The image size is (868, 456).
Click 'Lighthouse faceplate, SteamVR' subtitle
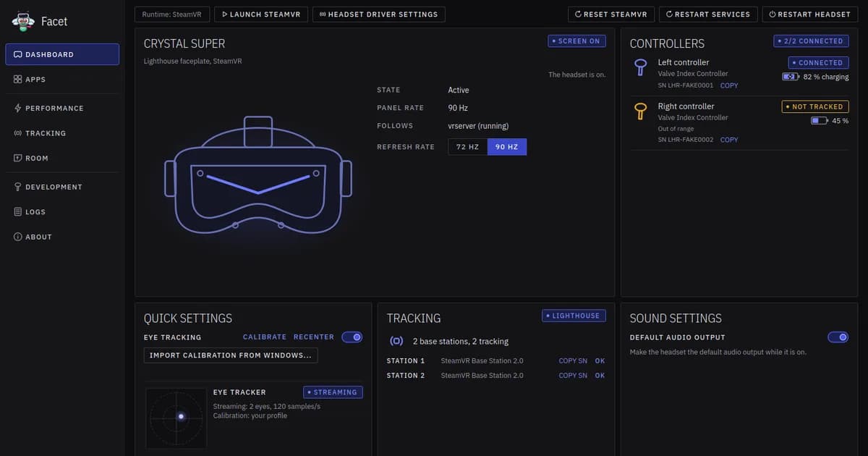(193, 62)
